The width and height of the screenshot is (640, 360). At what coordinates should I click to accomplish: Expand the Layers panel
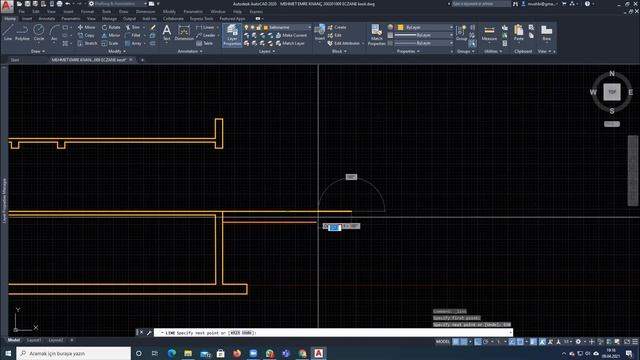pos(267,51)
